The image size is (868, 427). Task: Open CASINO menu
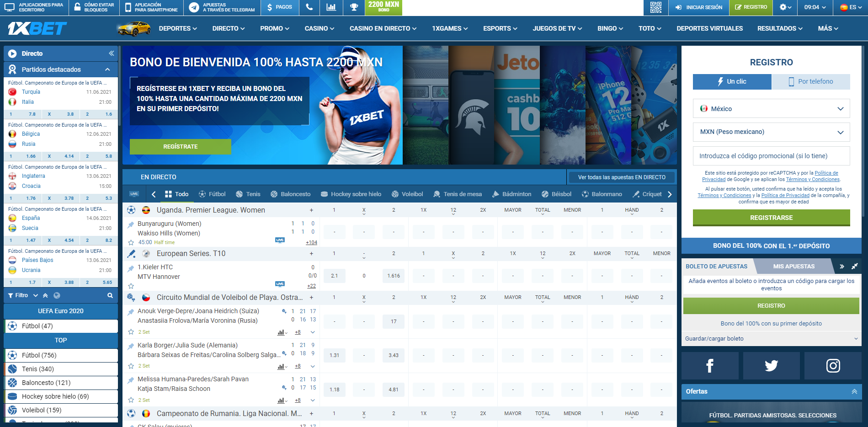tap(320, 28)
